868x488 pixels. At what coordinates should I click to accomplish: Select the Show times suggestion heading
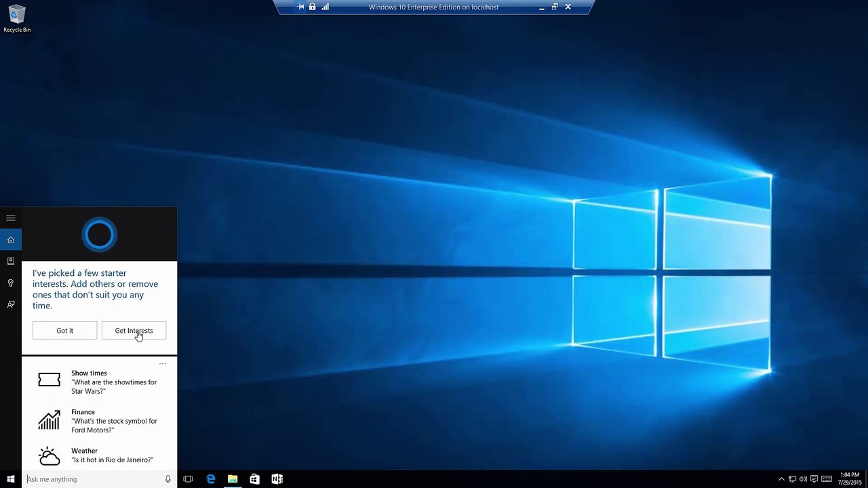pyautogui.click(x=89, y=373)
